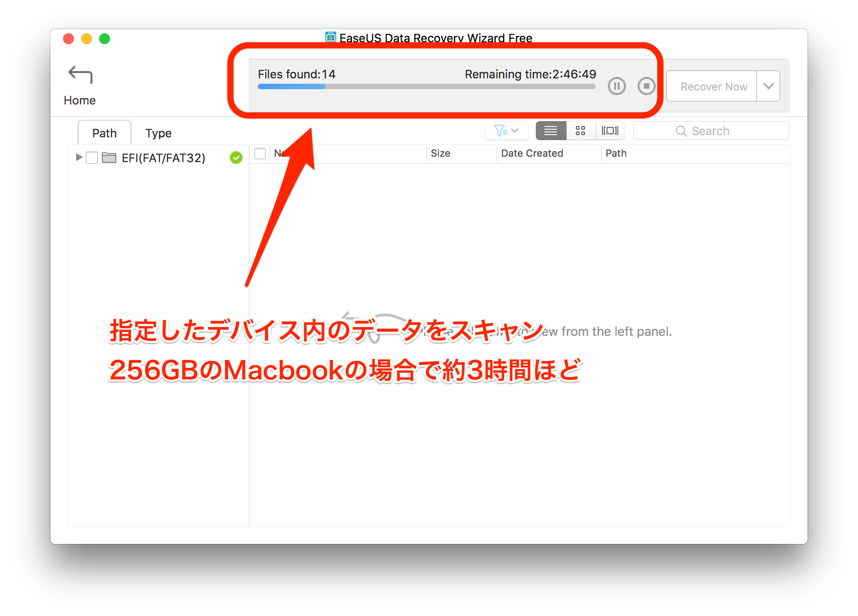Click the Home back arrow icon

click(80, 75)
